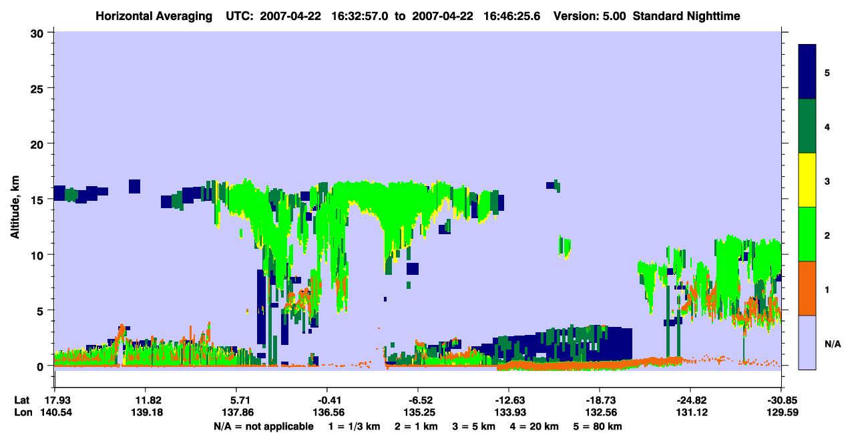Click the colorbar label '5'

click(x=827, y=72)
